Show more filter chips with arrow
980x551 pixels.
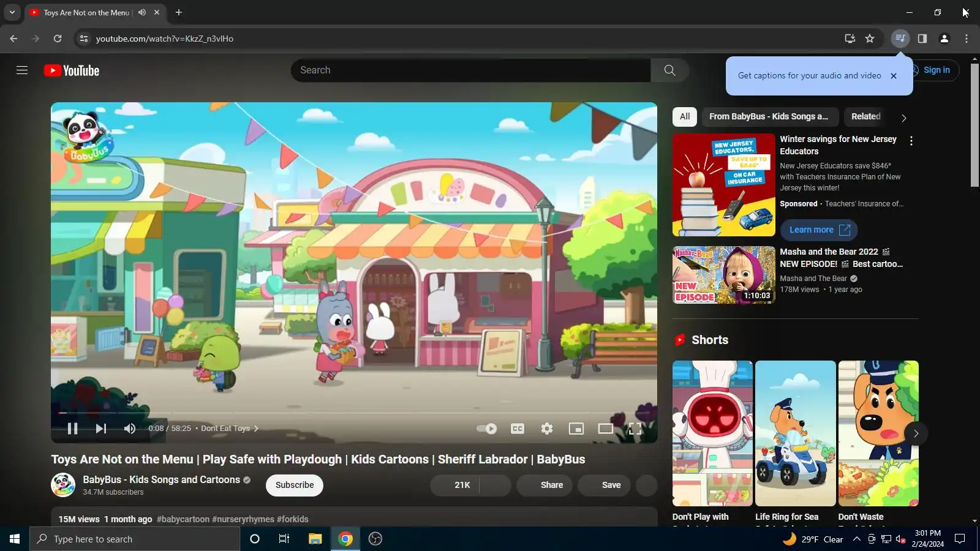(903, 118)
